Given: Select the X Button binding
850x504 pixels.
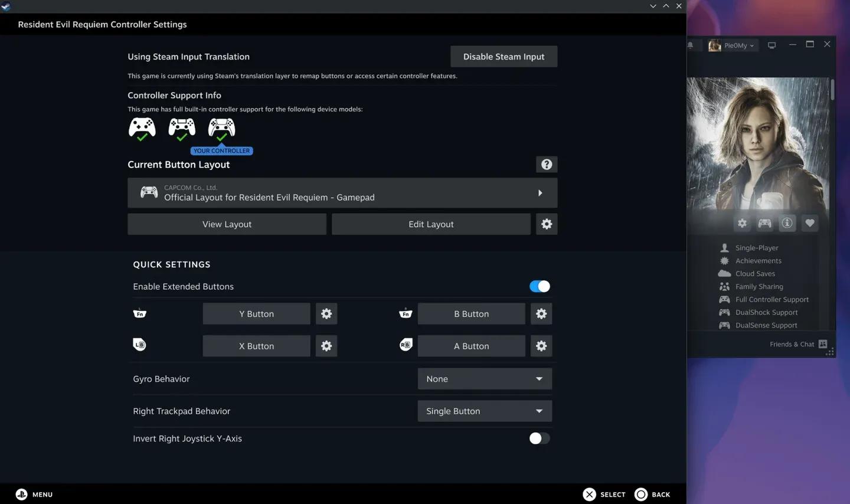Looking at the screenshot, I should pyautogui.click(x=256, y=346).
